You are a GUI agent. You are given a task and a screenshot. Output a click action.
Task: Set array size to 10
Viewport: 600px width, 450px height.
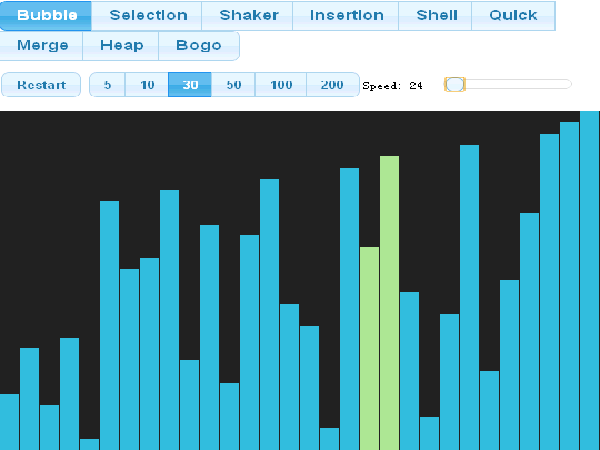[x=147, y=85]
